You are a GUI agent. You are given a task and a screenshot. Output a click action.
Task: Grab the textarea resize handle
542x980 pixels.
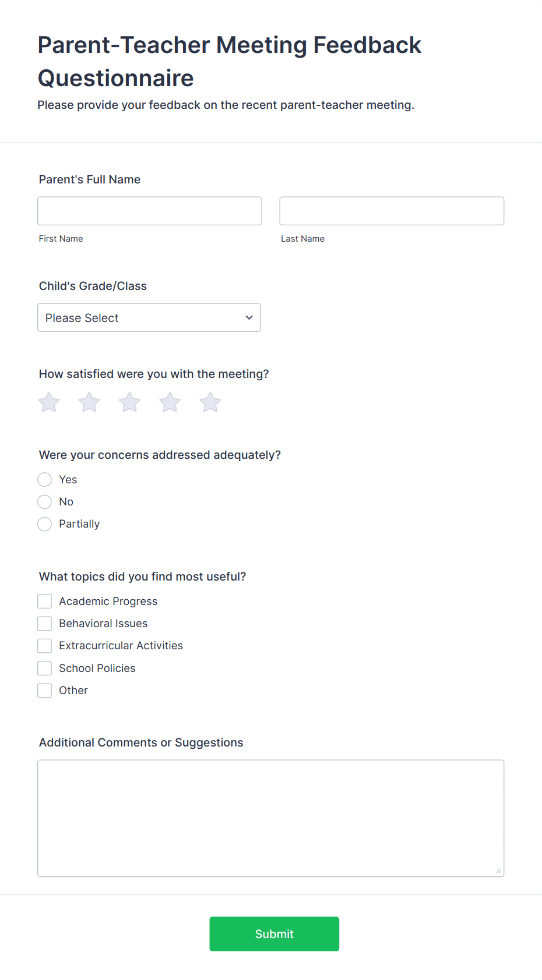[x=499, y=871]
